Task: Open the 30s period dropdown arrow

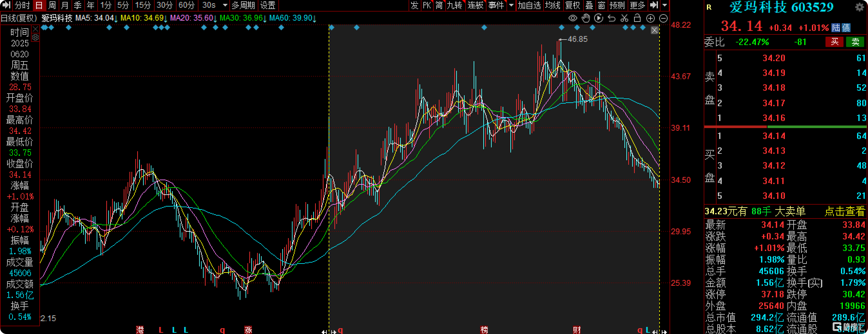Action: [225, 5]
